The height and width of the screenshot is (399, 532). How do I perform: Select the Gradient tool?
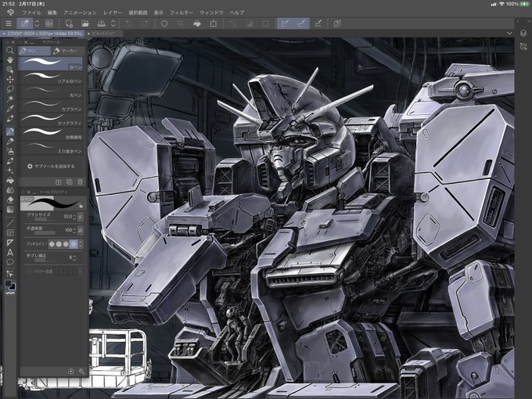click(x=10, y=210)
